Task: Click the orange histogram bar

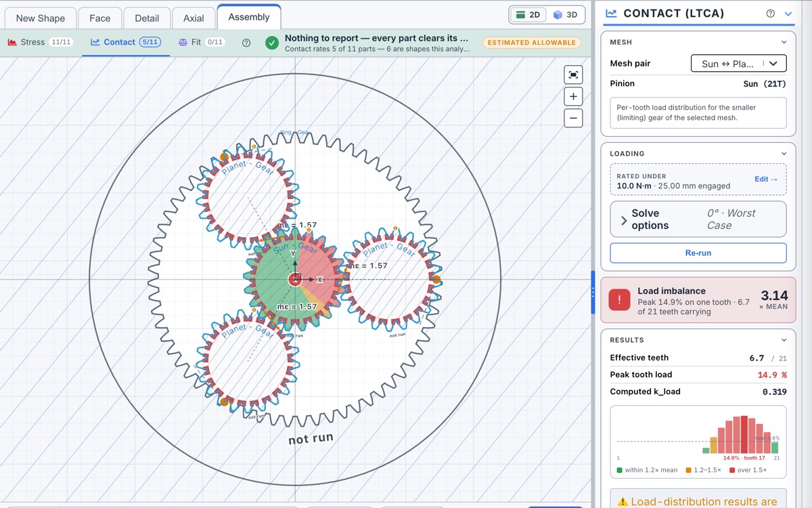Action: 714,446
